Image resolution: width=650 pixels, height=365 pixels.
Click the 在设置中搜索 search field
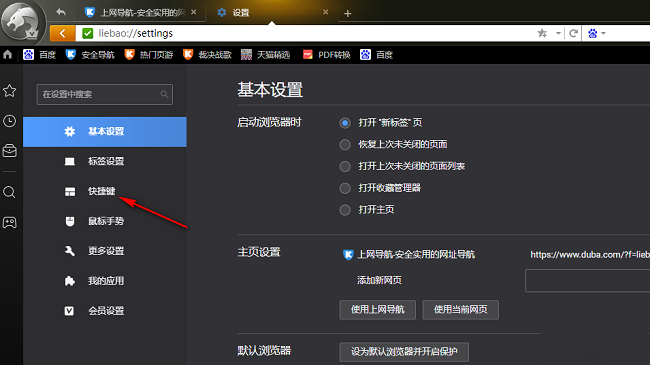pos(104,94)
